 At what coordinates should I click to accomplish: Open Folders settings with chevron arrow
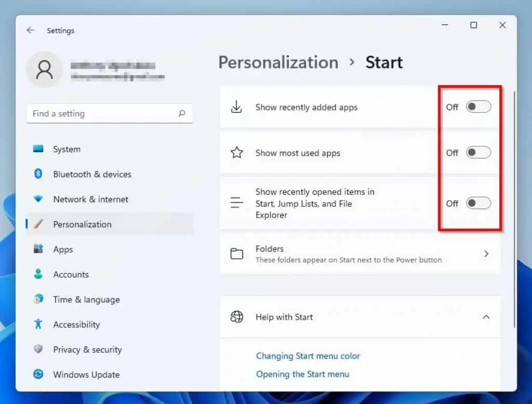[x=486, y=254]
